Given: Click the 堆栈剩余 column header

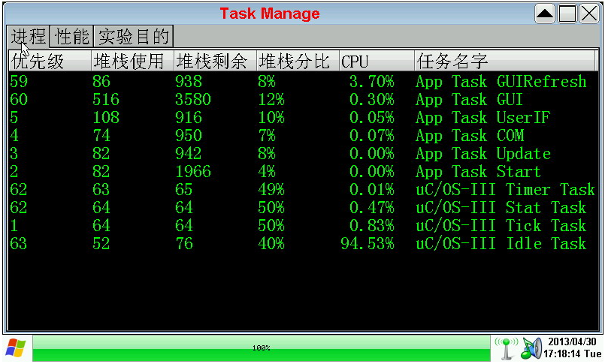Looking at the screenshot, I should pos(215,61).
